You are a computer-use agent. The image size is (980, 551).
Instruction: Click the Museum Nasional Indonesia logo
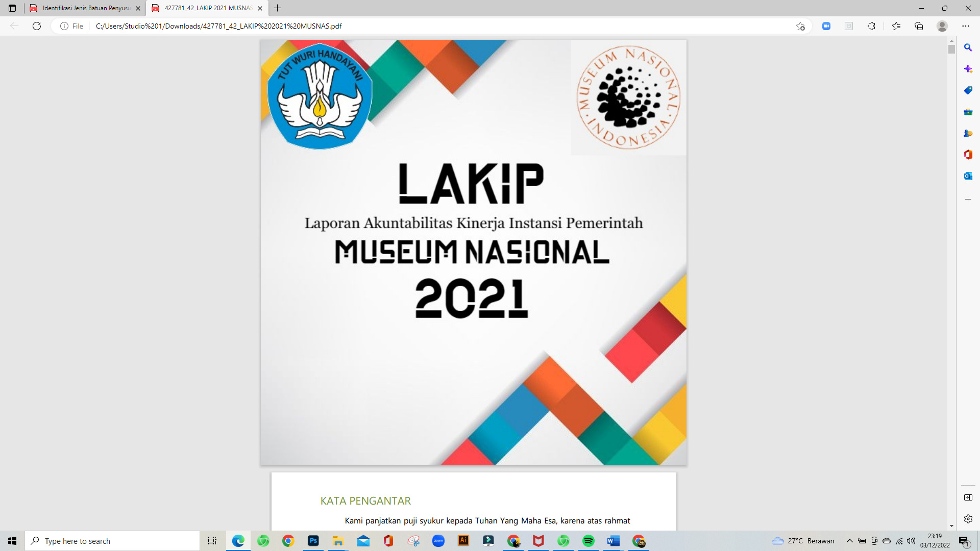628,97
